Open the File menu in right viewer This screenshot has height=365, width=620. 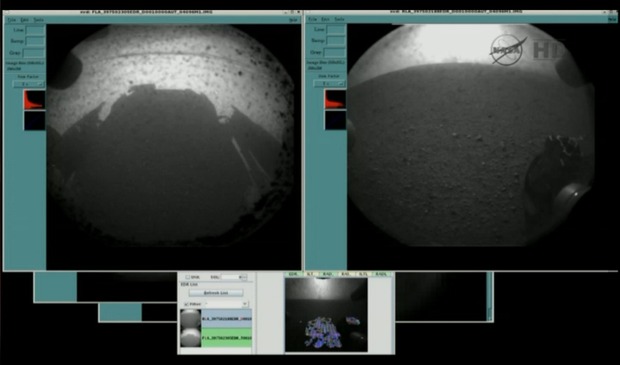pyautogui.click(x=312, y=19)
